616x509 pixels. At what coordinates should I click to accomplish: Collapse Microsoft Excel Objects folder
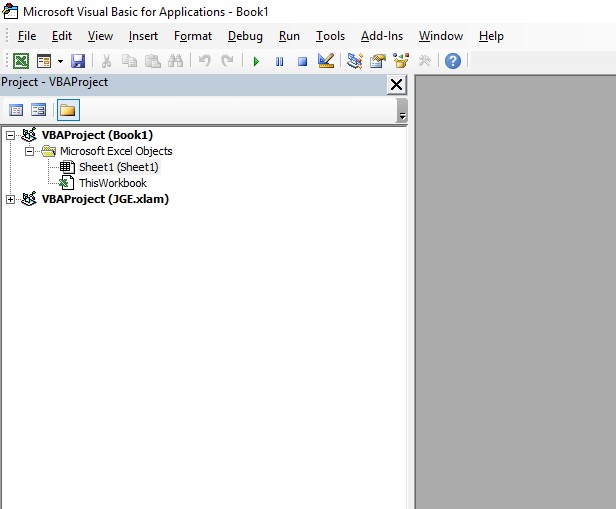tap(29, 151)
